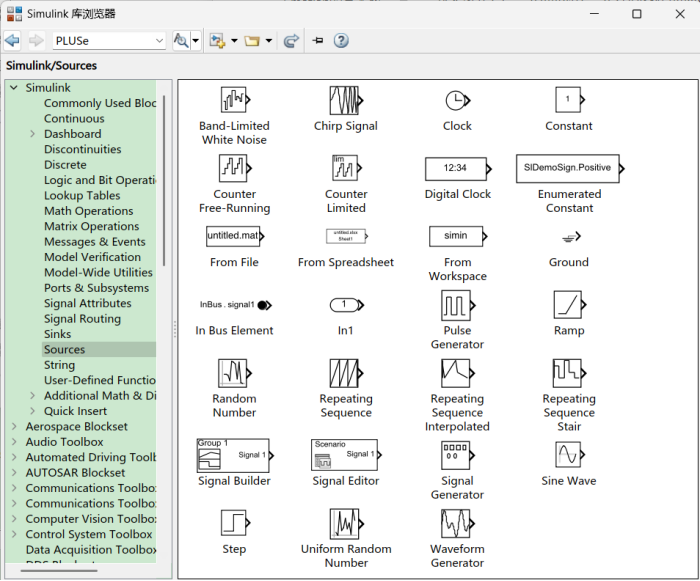Expand the Control System Toolbox node
Viewport: 700px width, 581px height.
(14, 534)
